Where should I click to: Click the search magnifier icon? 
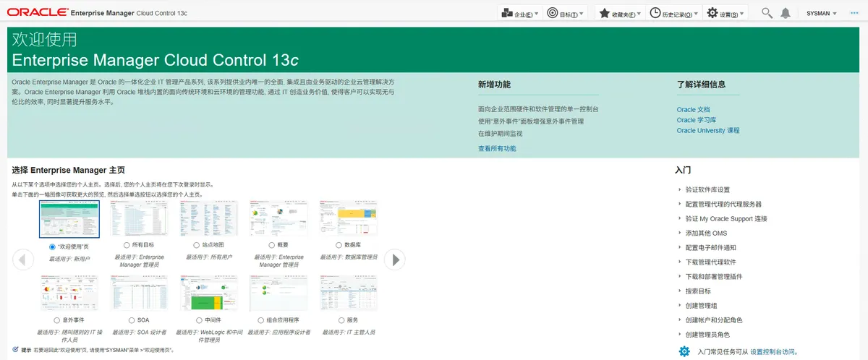click(x=767, y=13)
